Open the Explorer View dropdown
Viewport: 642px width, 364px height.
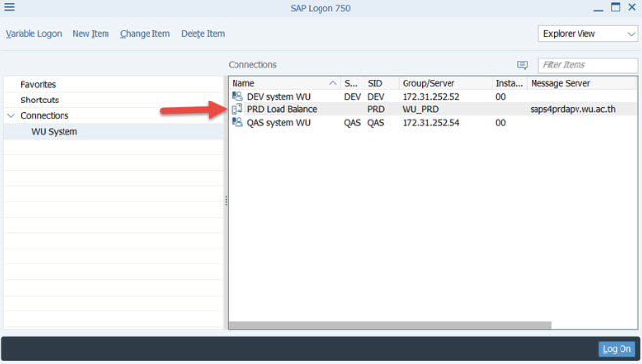point(588,34)
